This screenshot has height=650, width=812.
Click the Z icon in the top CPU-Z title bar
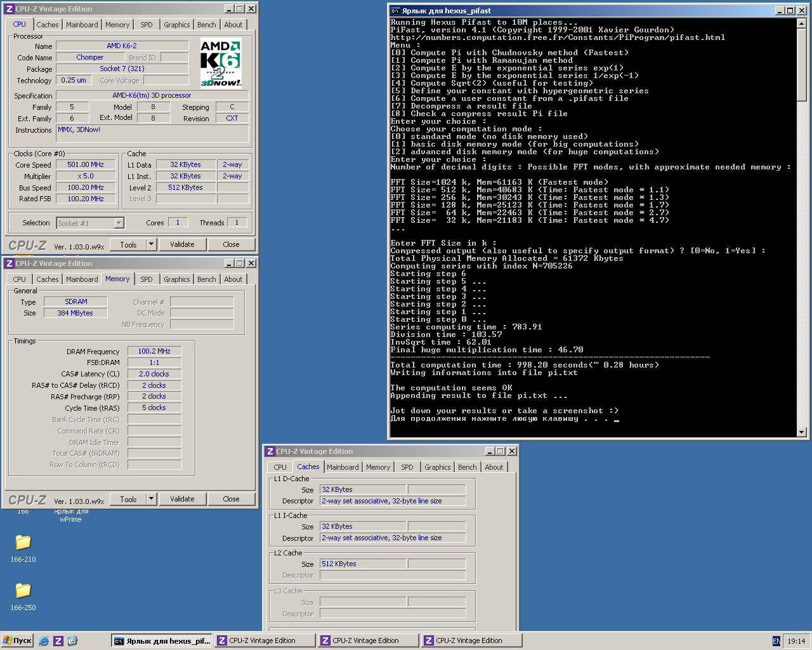click(x=10, y=9)
